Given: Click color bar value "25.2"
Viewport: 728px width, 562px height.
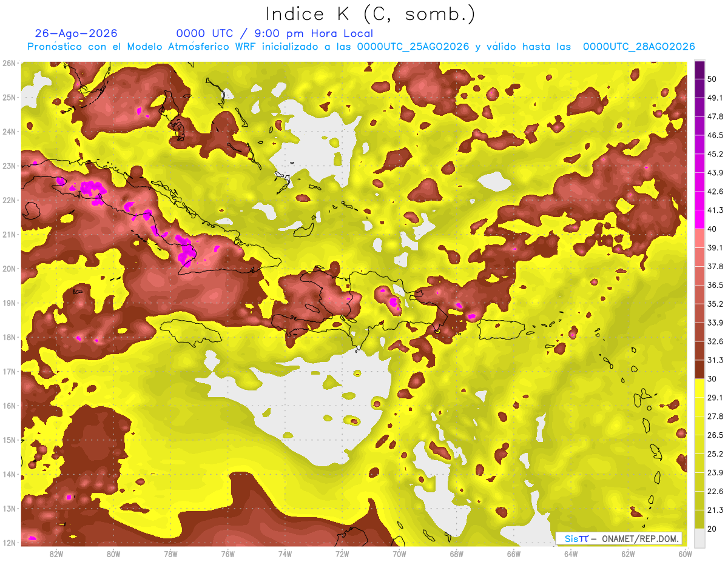Looking at the screenshot, I should (715, 453).
